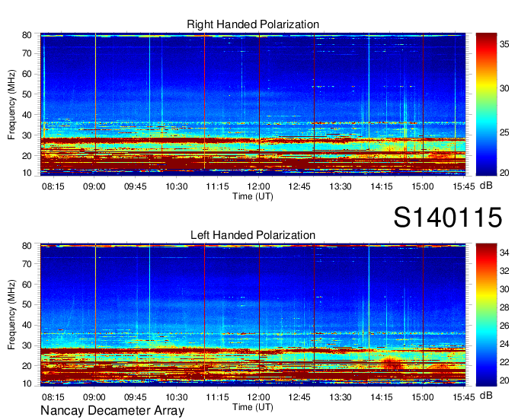Click 09:45 tick on Left Handed time axis

point(135,397)
